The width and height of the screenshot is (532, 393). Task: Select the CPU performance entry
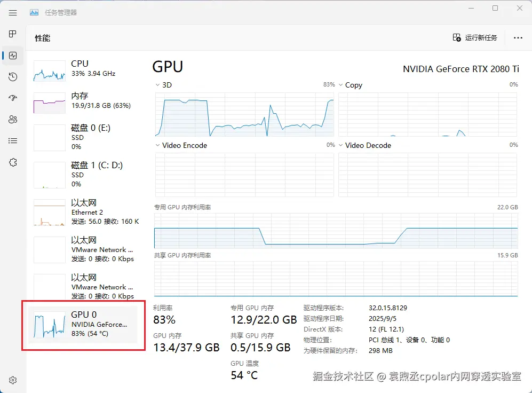pyautogui.click(x=85, y=69)
